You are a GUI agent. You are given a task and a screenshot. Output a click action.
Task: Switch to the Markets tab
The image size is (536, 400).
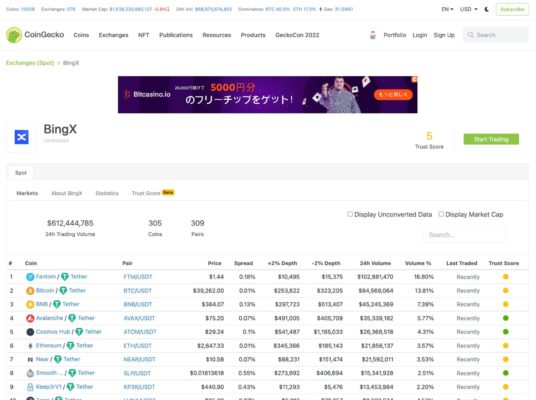[27, 193]
